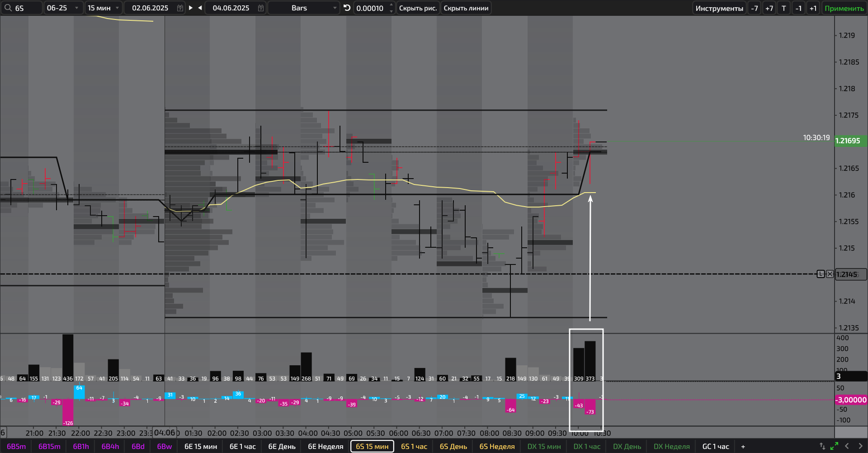Switch to the 6E День tab
The height and width of the screenshot is (453, 868).
[282, 446]
